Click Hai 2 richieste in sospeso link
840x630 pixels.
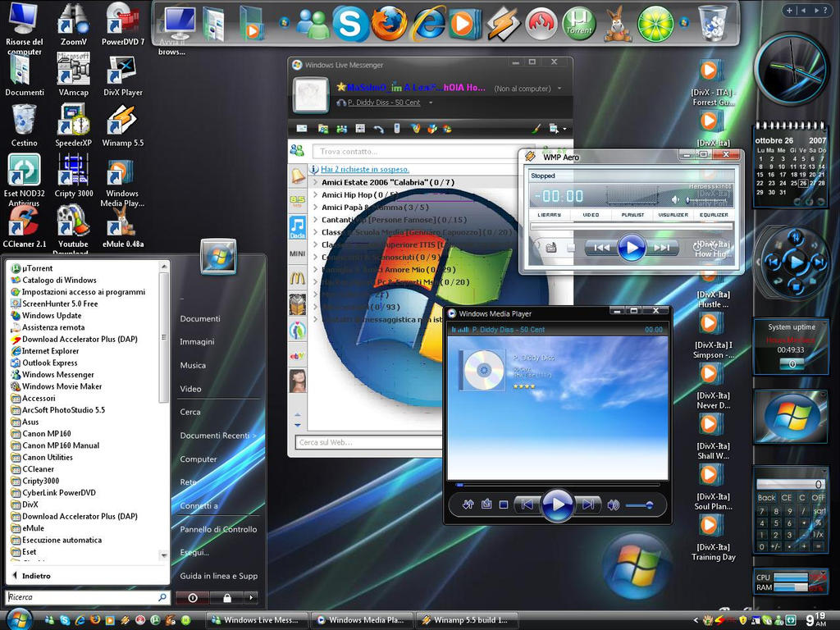coord(365,169)
